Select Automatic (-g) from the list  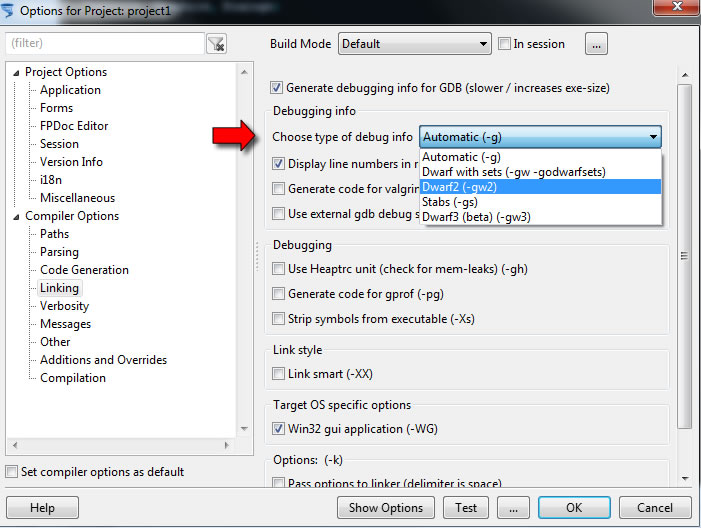click(541, 157)
